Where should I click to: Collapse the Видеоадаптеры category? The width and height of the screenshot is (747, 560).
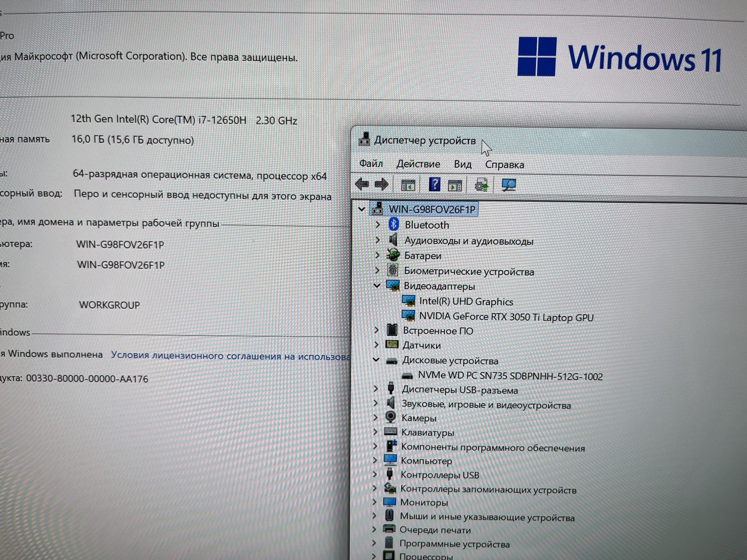click(376, 286)
